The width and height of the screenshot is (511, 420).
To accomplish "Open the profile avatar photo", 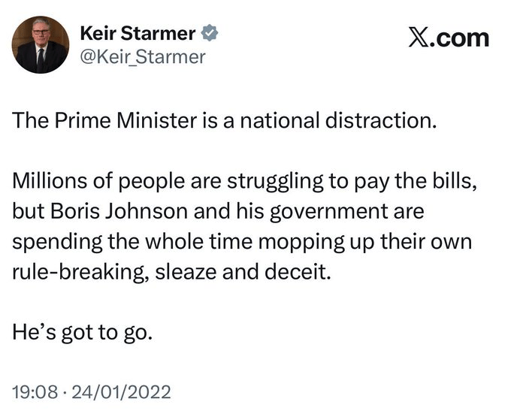I will tap(41, 45).
